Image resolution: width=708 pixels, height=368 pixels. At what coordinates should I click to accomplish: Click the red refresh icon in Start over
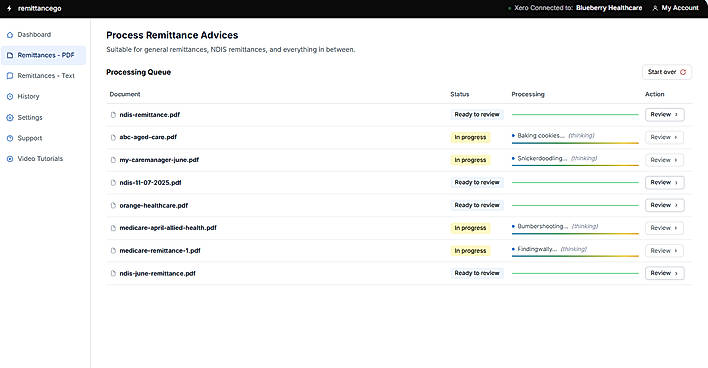(683, 72)
